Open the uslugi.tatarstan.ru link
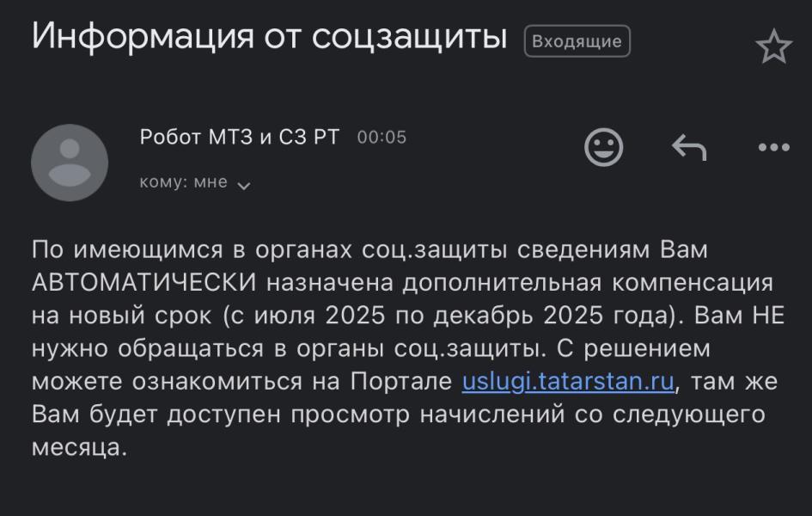 (x=568, y=382)
